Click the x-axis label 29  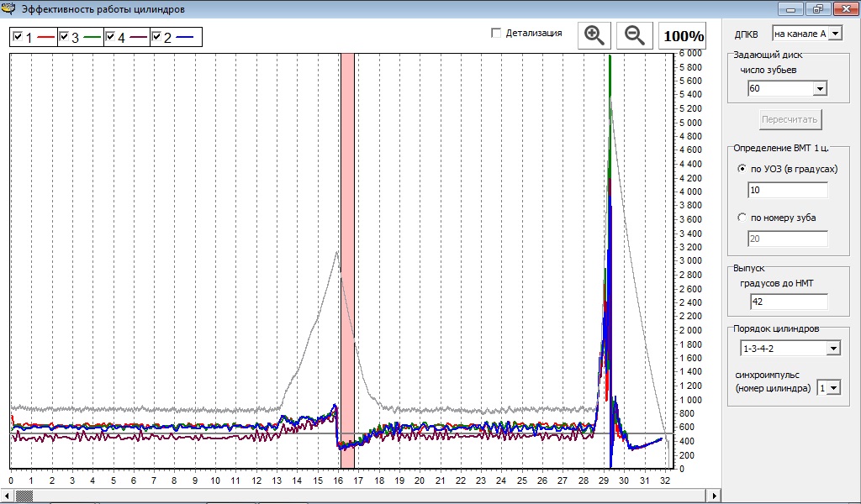tap(604, 481)
